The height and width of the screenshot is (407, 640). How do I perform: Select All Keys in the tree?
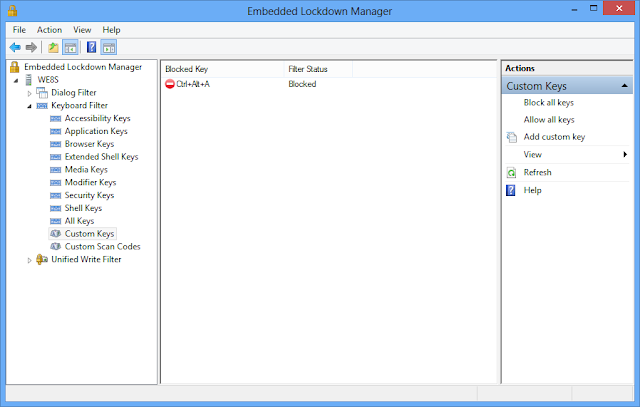point(79,221)
